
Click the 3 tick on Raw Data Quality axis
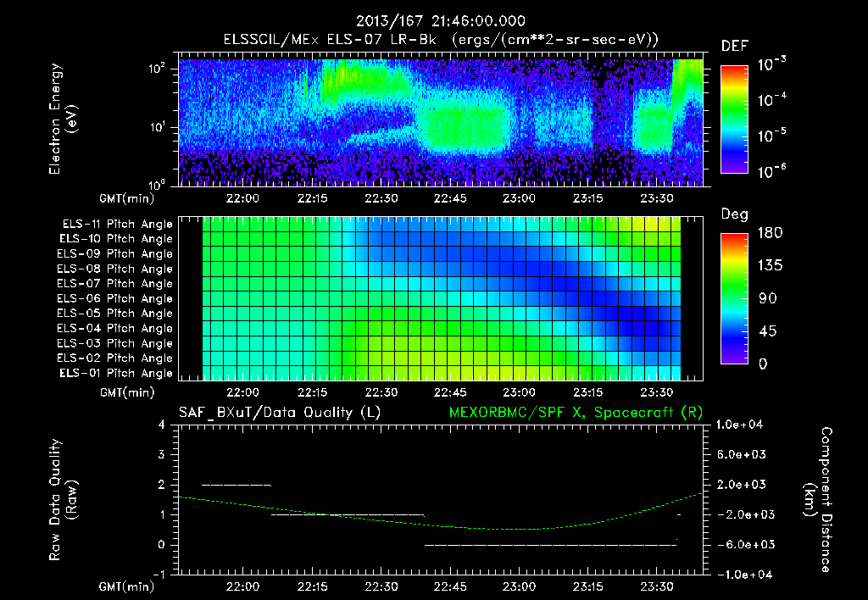(x=162, y=455)
